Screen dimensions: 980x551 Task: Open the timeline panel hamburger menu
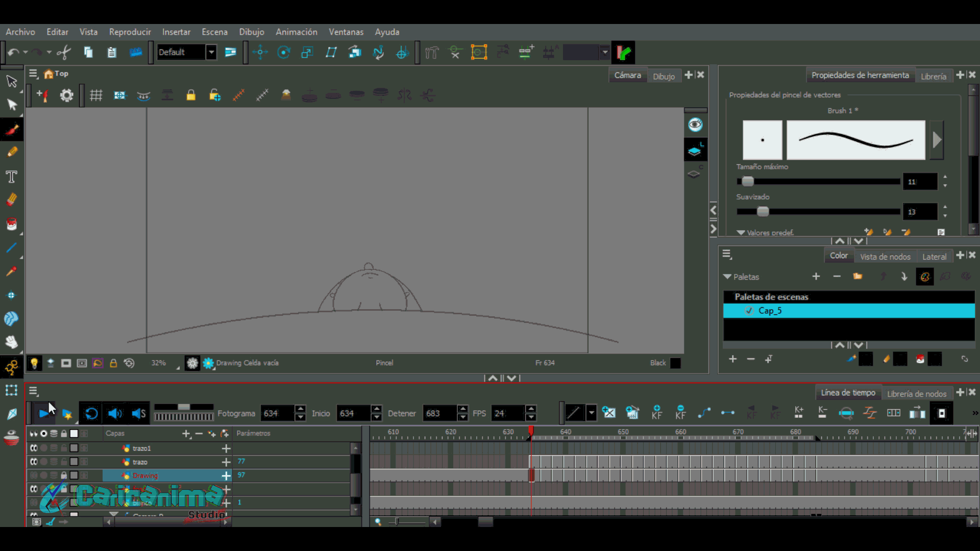pos(34,391)
